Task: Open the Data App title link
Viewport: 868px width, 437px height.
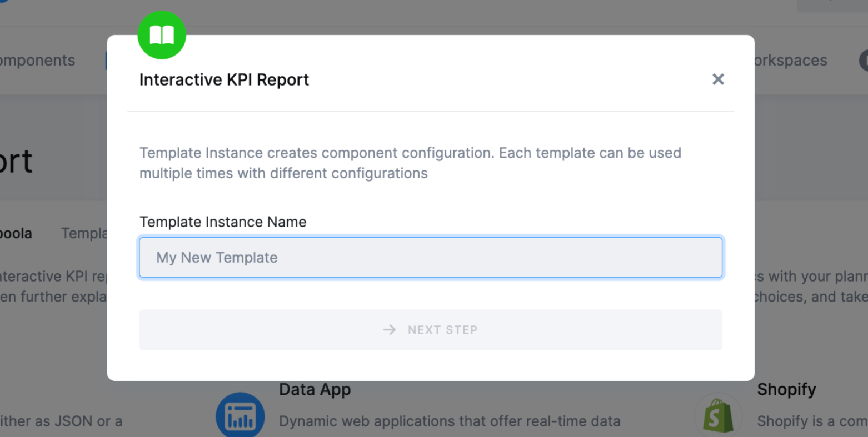Action: click(315, 390)
